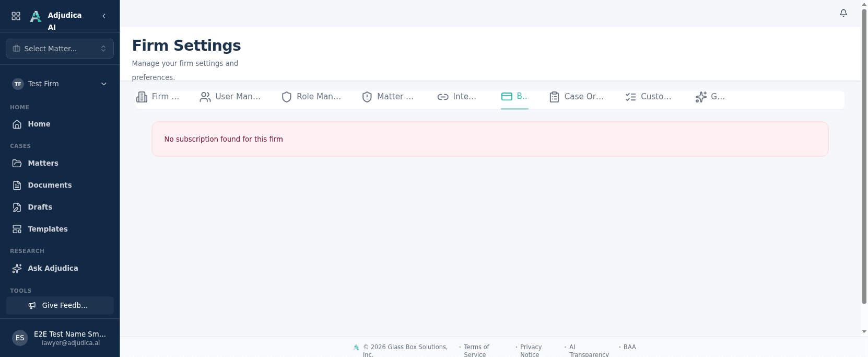
Task: Open the BAA footer link
Action: pos(630,347)
